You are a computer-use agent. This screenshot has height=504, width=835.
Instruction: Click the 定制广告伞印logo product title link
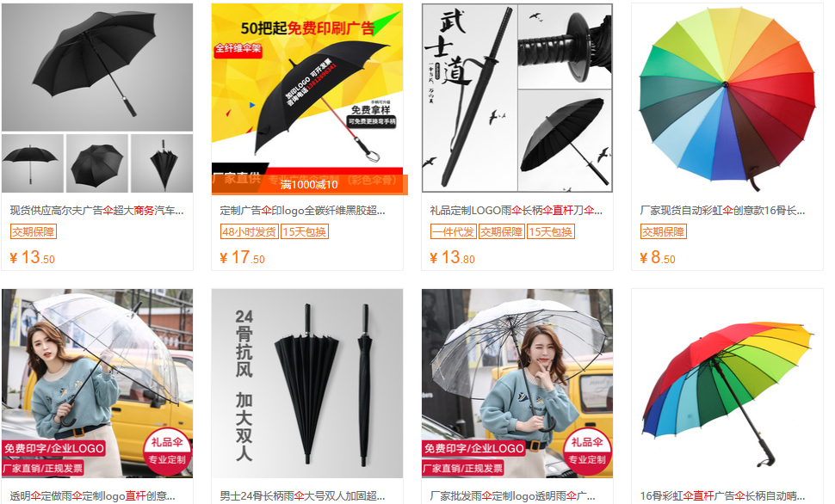302,211
